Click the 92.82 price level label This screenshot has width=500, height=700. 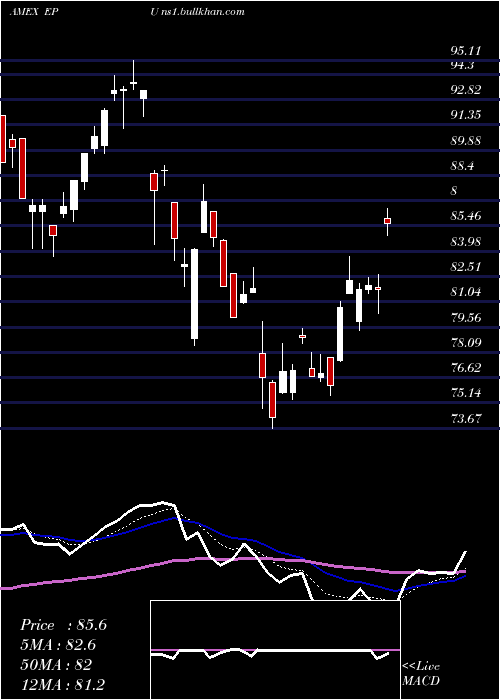click(466, 90)
